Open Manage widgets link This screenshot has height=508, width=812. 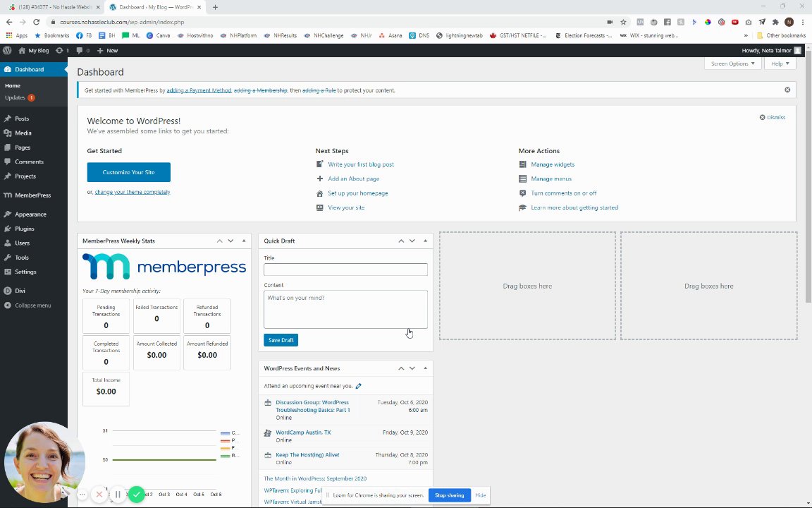553,164
